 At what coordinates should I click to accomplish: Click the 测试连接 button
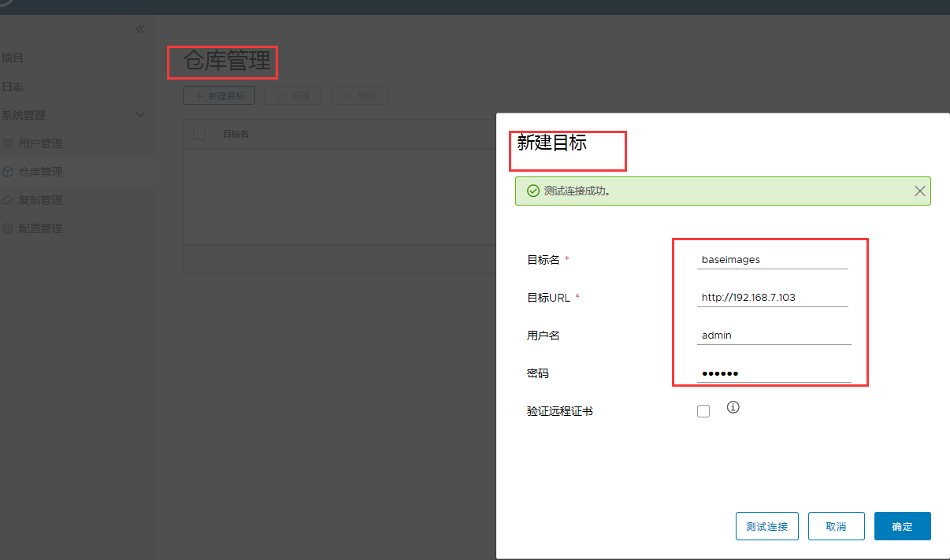coord(767,526)
